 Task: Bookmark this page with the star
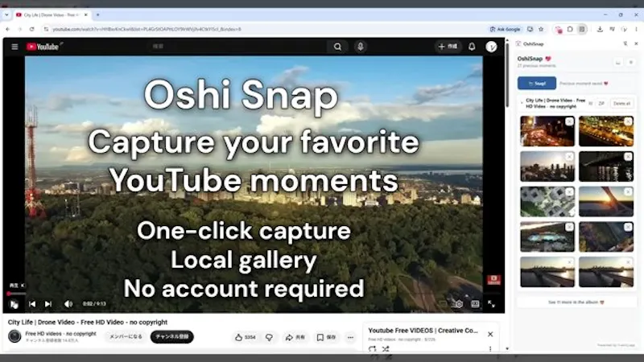click(x=541, y=29)
